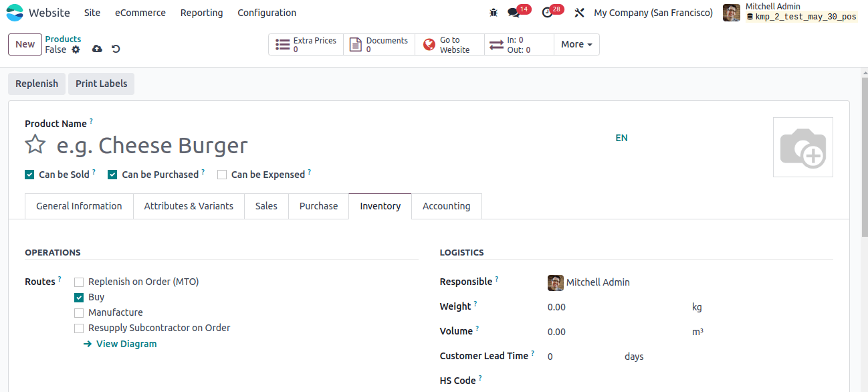Open the Reporting menu
The height and width of the screenshot is (392, 868).
click(202, 13)
